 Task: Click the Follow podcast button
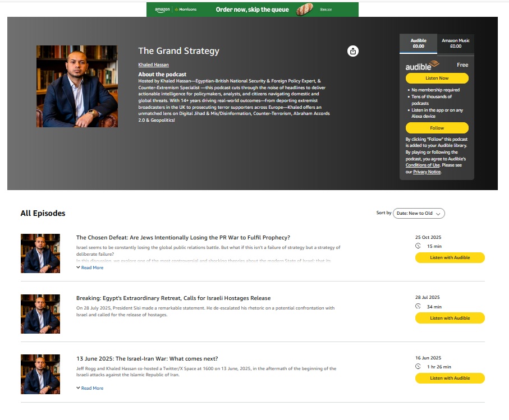[437, 128]
